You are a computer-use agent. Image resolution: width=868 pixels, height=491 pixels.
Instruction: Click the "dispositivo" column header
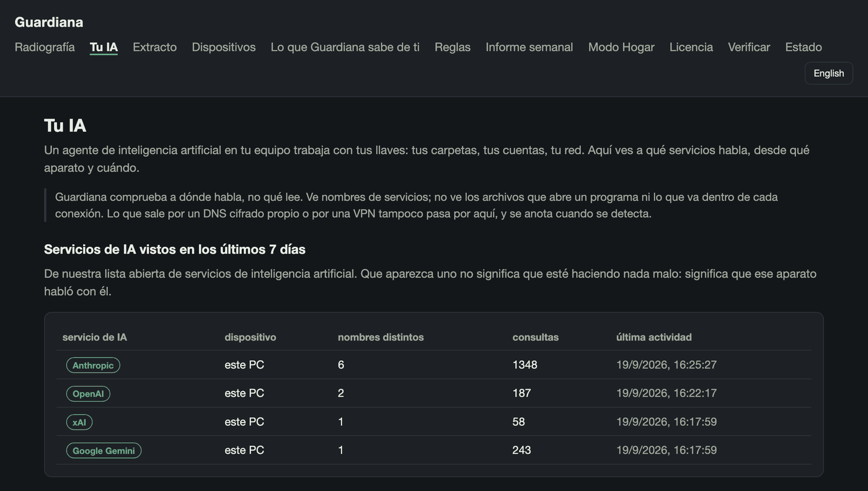(x=250, y=337)
